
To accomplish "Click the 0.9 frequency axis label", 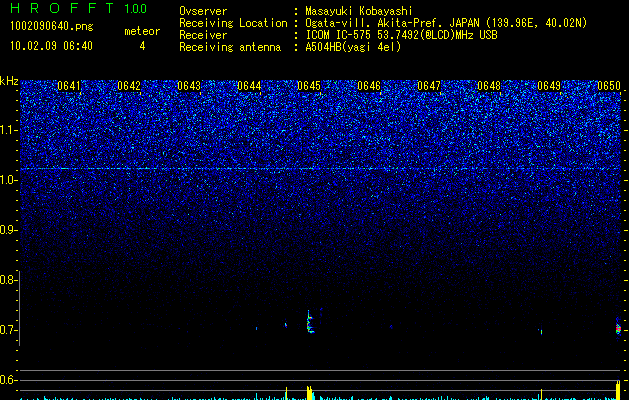I will (7, 230).
